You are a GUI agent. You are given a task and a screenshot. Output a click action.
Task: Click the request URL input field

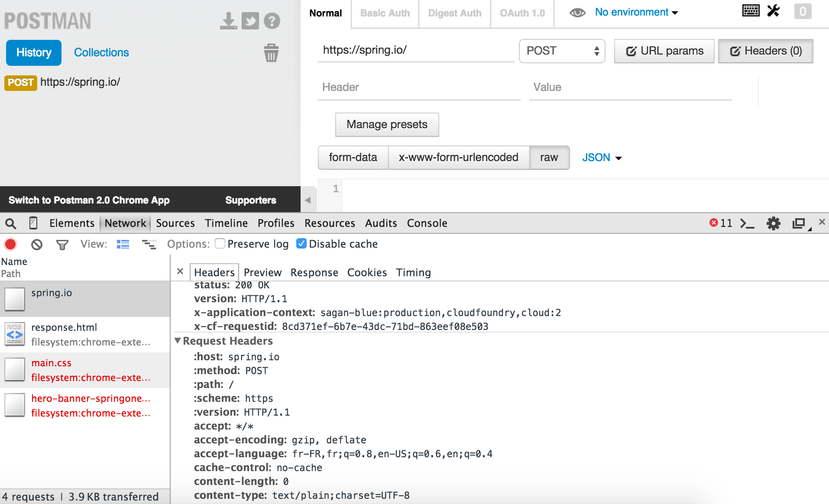416,51
